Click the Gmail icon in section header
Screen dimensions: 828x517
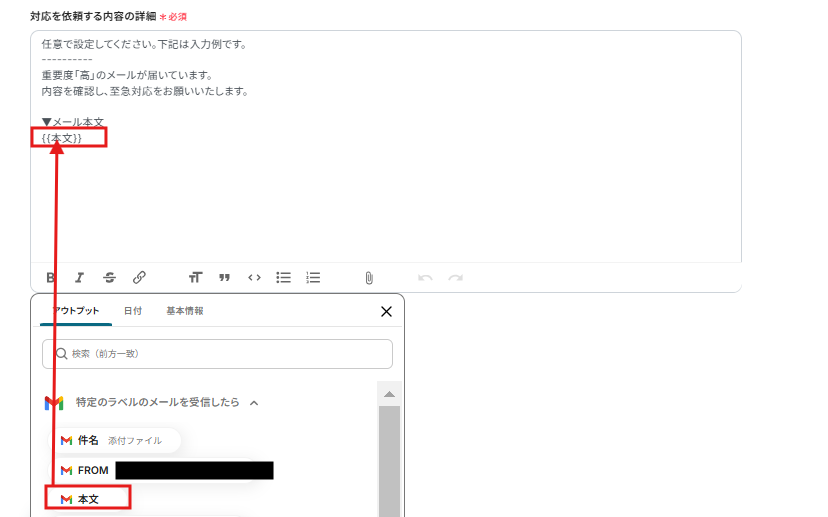tap(54, 403)
